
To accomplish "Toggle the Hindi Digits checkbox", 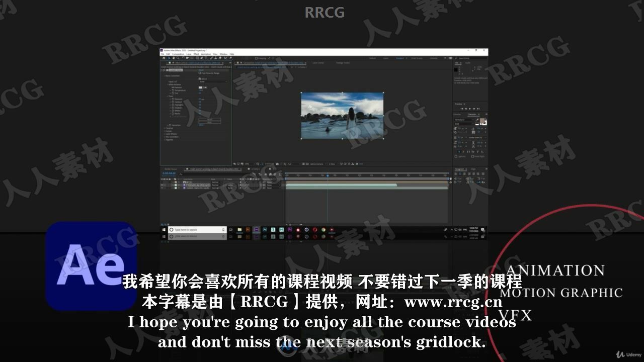I will point(472,156).
